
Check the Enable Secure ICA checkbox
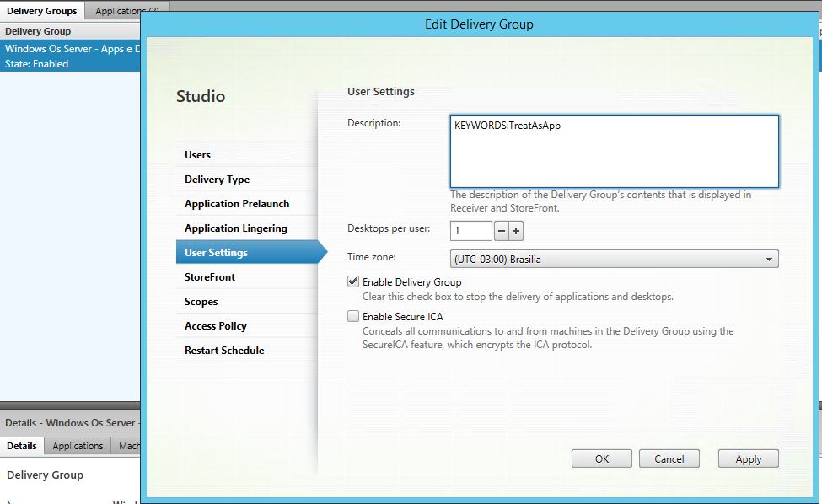(x=353, y=317)
